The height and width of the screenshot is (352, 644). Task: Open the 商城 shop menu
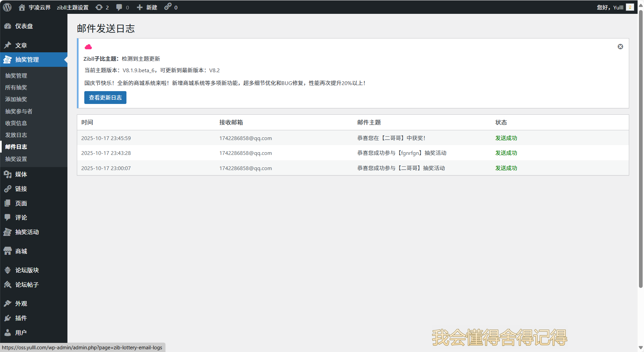tap(21, 251)
